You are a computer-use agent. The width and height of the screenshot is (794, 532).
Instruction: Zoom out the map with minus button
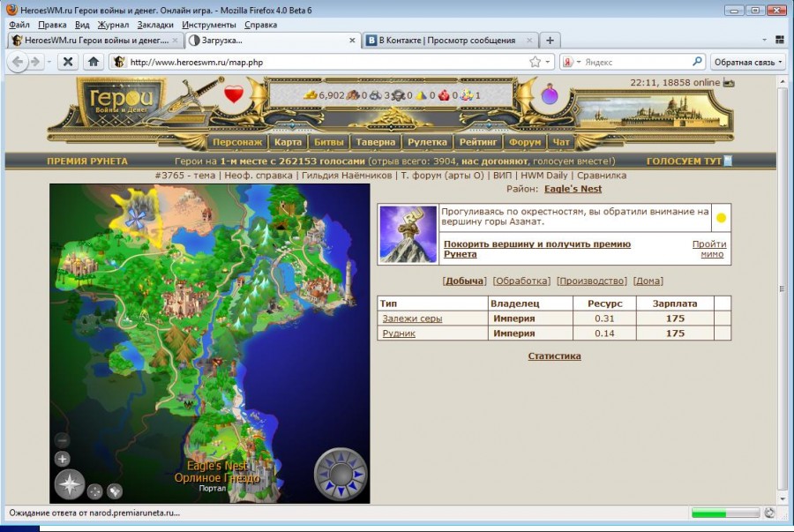click(x=63, y=440)
